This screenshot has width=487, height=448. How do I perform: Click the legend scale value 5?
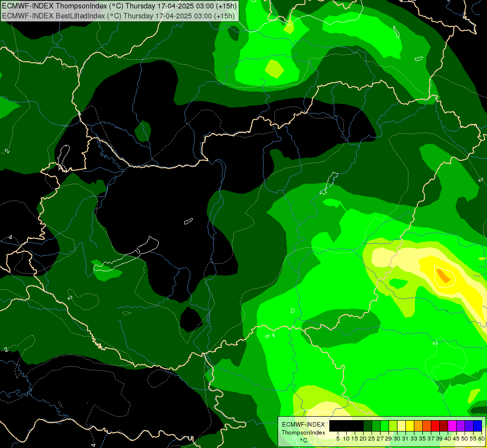pos(338,439)
